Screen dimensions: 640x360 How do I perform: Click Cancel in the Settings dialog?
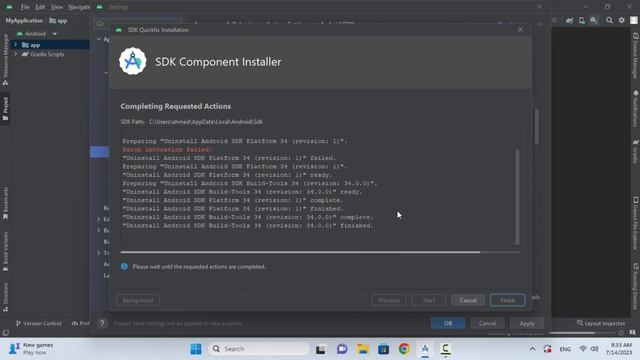(x=487, y=323)
